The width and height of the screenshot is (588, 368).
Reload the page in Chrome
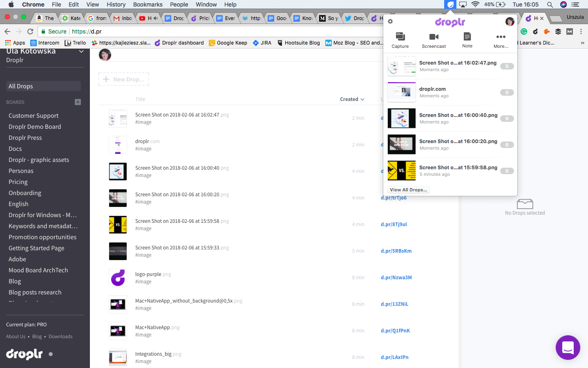(30, 31)
